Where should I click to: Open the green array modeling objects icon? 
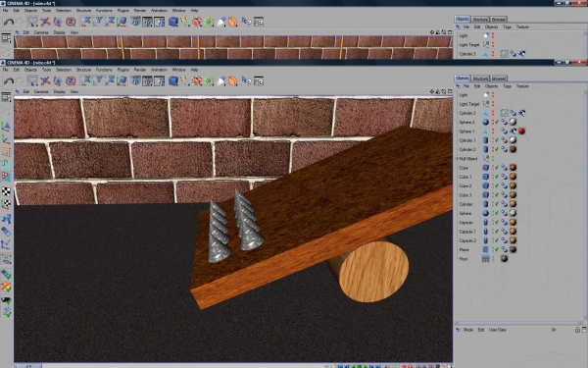[x=209, y=80]
